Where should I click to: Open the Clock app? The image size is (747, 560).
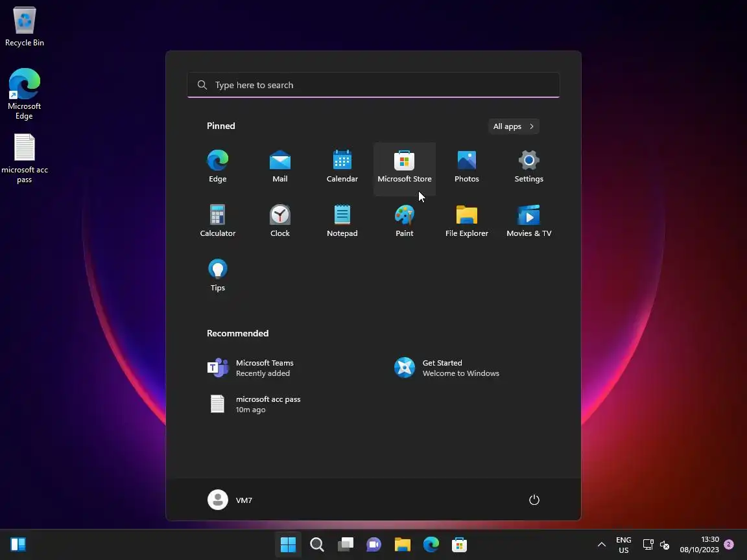[279, 222]
